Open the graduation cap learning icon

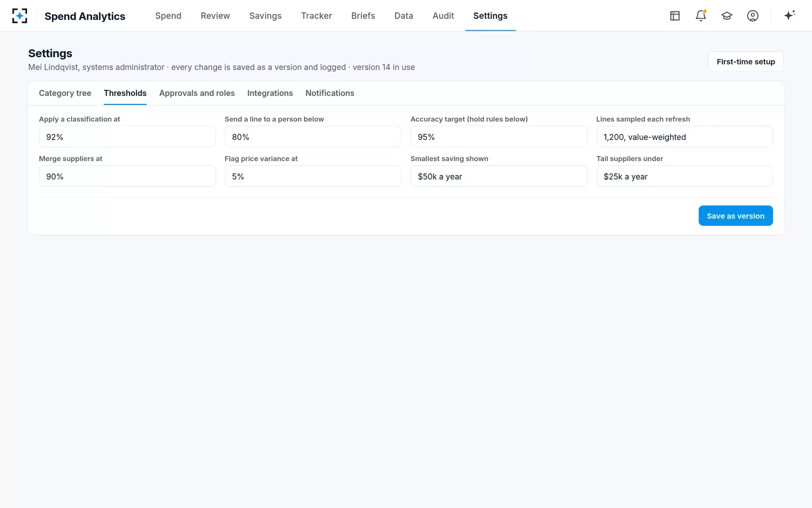pos(727,16)
